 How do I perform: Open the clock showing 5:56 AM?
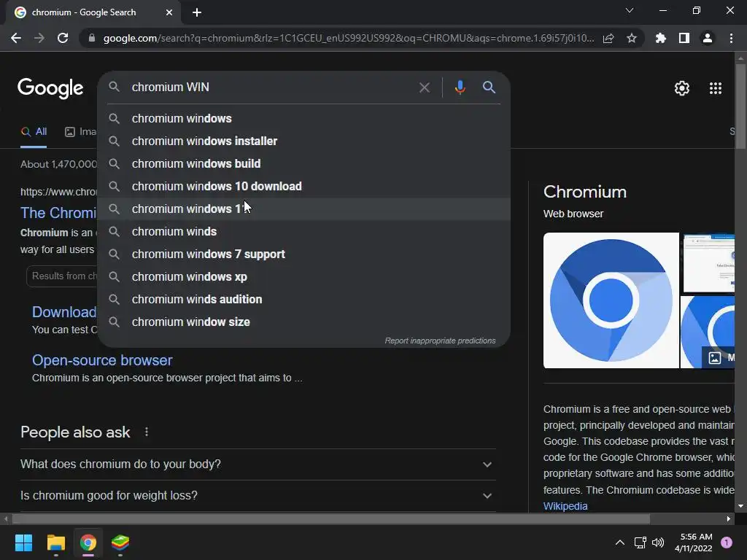coord(694,542)
